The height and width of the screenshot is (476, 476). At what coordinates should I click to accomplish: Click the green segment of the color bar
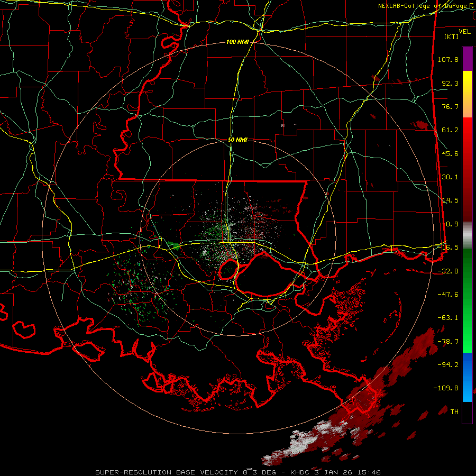pos(467,300)
